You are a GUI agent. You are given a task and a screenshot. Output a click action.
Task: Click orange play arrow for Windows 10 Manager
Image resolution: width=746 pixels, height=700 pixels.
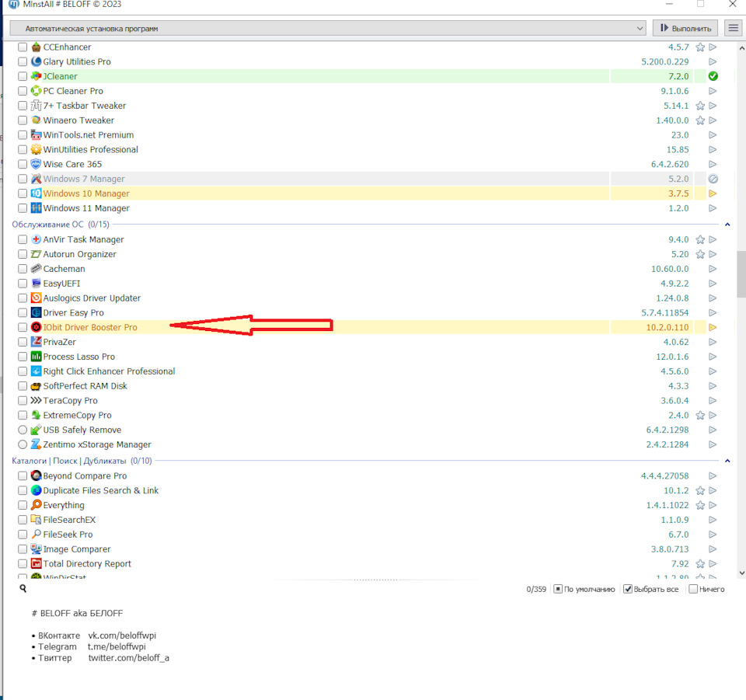(713, 193)
